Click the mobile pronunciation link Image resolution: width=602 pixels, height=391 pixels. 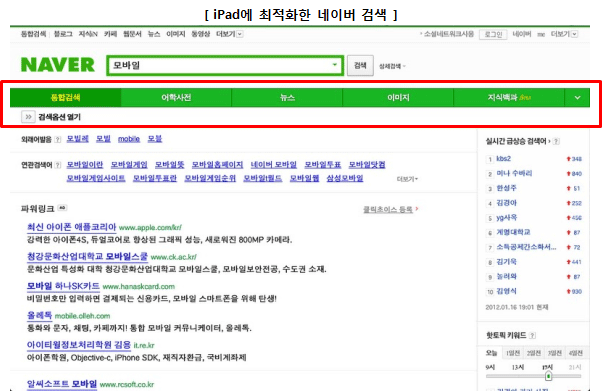tap(129, 139)
